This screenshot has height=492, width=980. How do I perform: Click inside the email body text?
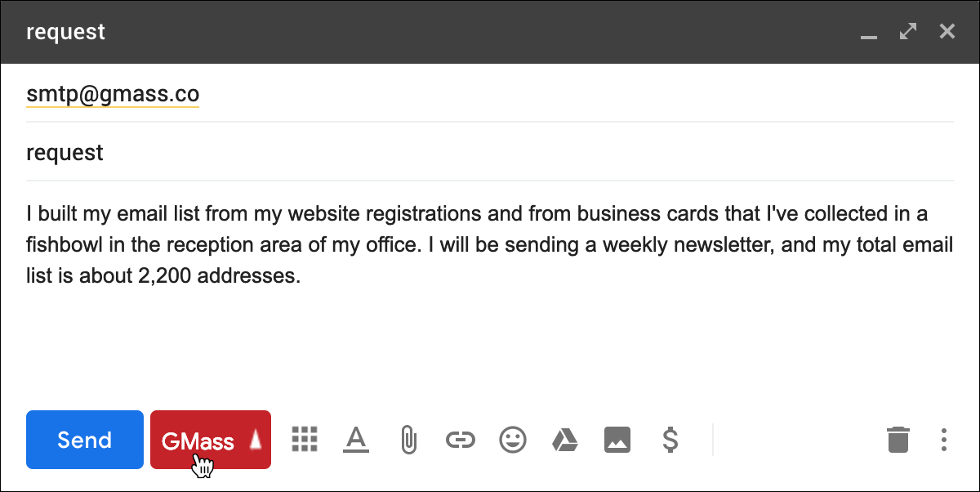(x=490, y=245)
